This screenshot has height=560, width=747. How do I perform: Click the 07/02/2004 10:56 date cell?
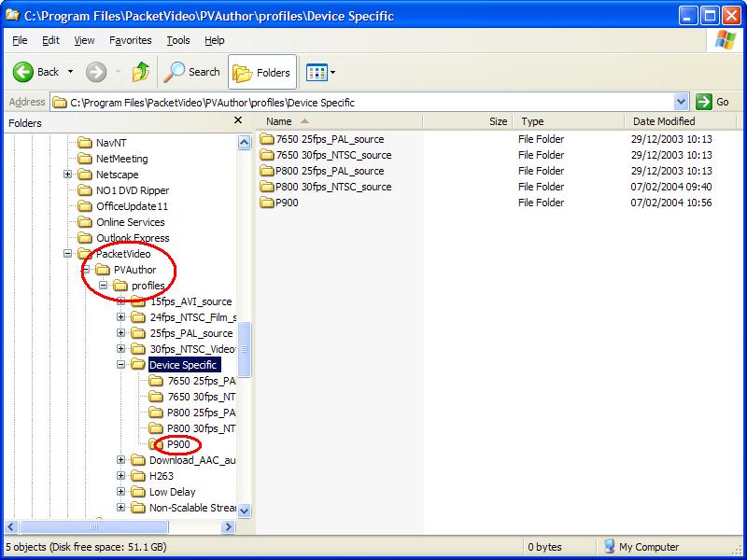click(671, 203)
